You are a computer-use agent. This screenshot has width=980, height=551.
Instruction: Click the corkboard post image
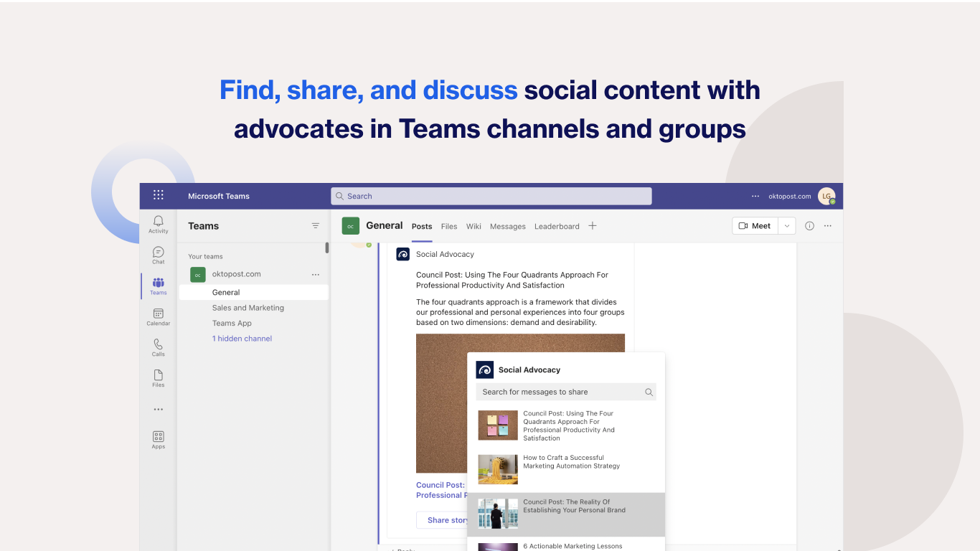click(x=441, y=403)
